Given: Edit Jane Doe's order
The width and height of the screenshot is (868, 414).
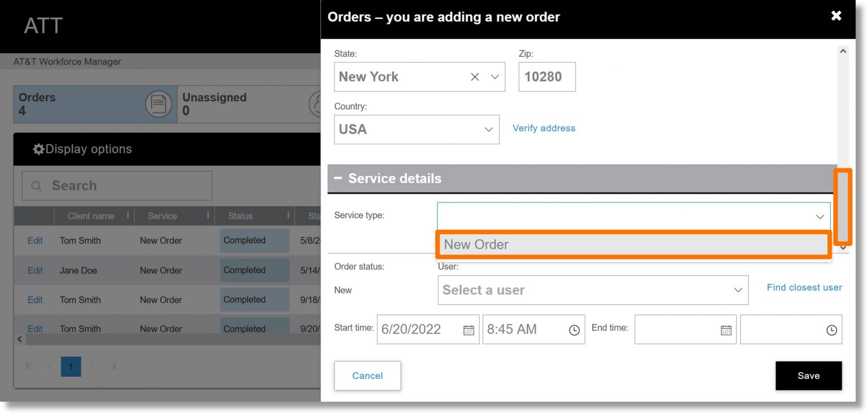Looking at the screenshot, I should [x=34, y=270].
